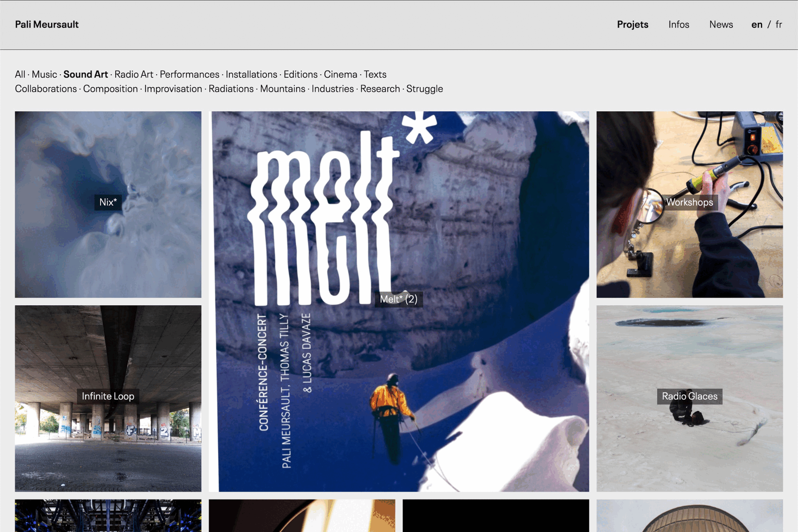Open the Radio Glaces project thumbnail
Viewport: 798px width, 532px height.
(x=689, y=398)
